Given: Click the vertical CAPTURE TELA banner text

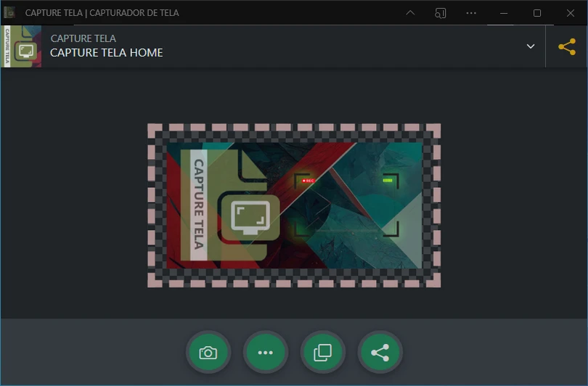Looking at the screenshot, I should [198, 204].
